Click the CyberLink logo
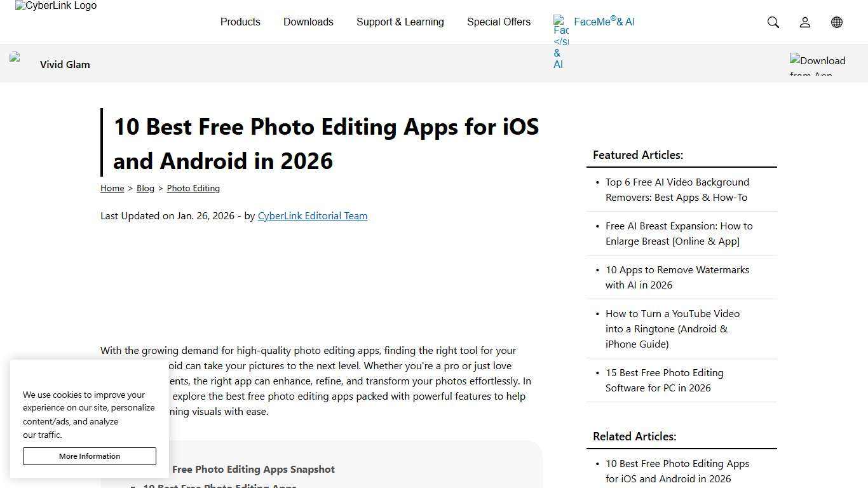 pos(55,6)
